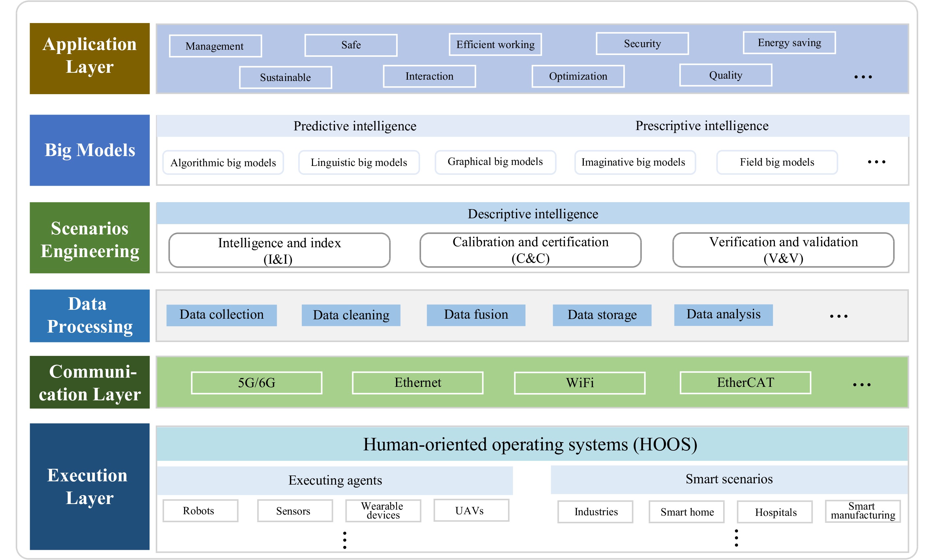Viewport: 934px width, 560px height.
Task: Click the Sensors box
Action: pyautogui.click(x=295, y=511)
